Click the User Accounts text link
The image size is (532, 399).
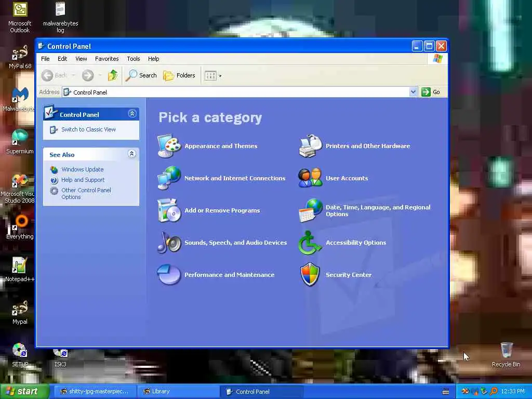point(347,178)
